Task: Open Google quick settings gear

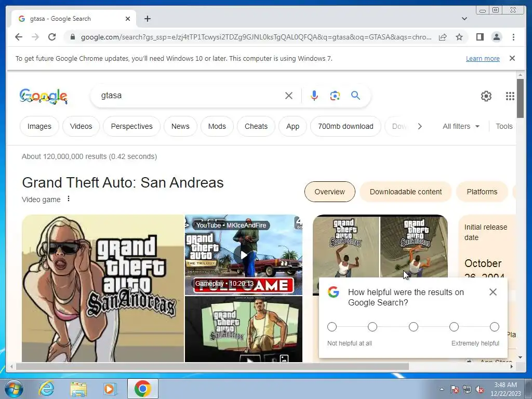Action: [x=486, y=96]
